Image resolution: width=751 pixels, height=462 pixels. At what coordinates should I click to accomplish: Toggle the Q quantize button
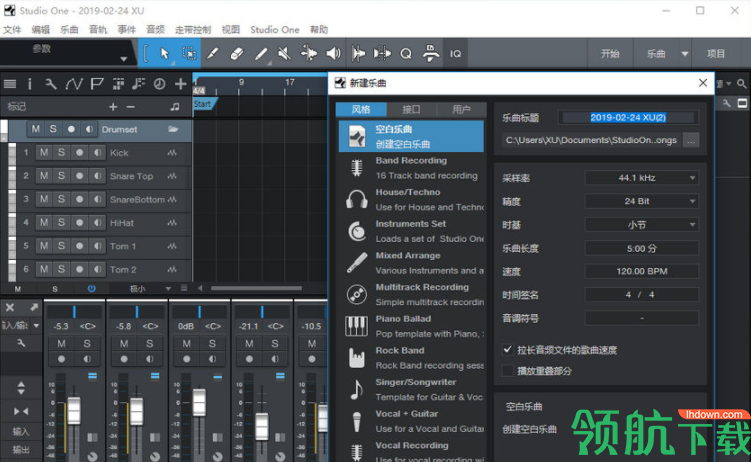tap(406, 54)
